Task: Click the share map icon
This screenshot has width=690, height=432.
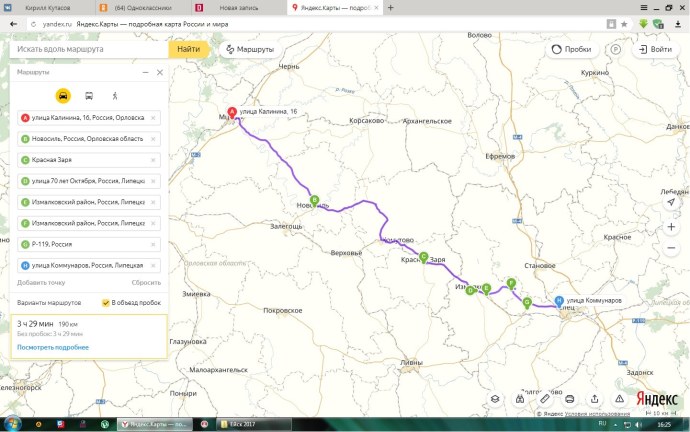Action: (595, 398)
